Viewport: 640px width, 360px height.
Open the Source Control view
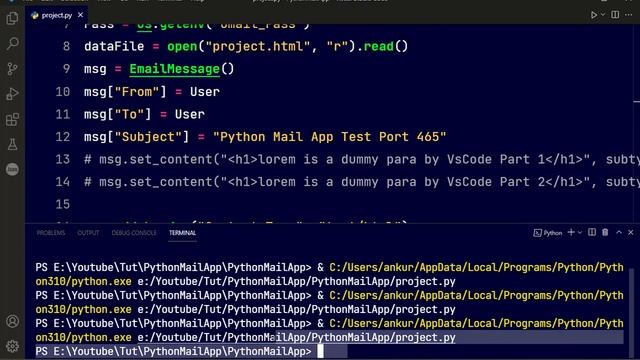[12, 69]
